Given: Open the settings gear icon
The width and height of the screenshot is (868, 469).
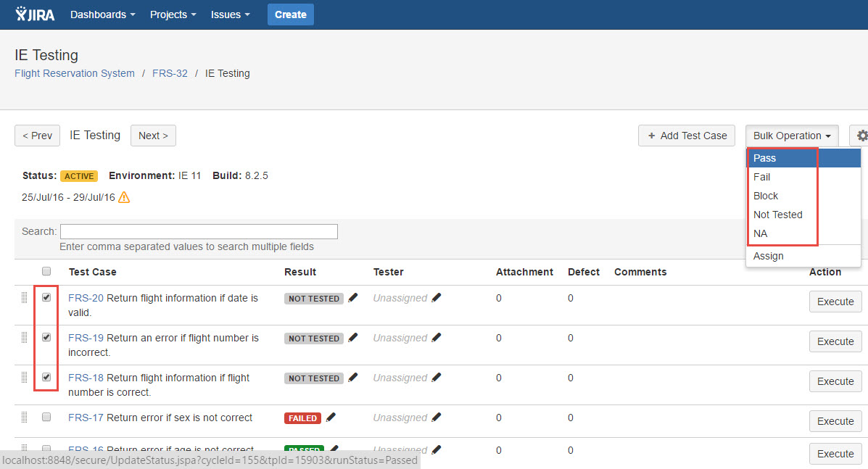Looking at the screenshot, I should tap(861, 136).
